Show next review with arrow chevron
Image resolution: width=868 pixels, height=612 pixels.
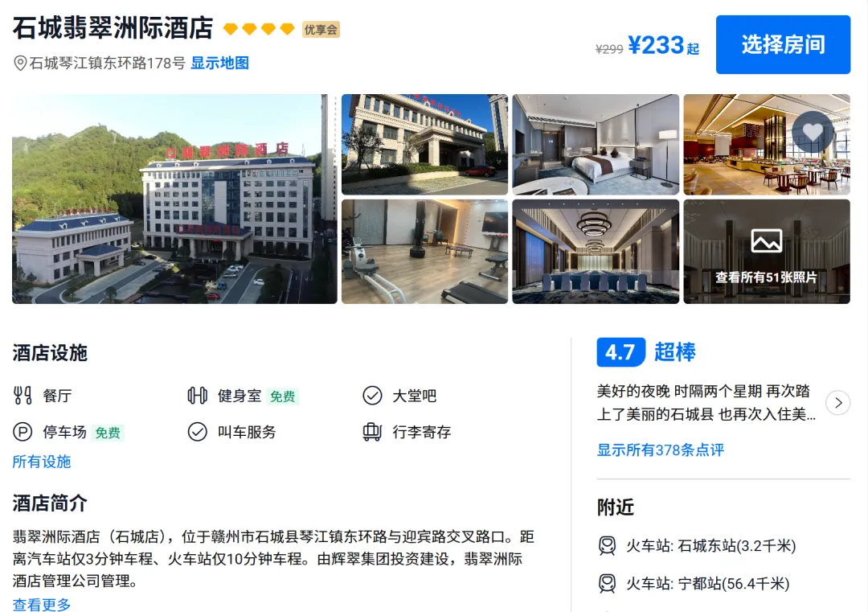(838, 403)
